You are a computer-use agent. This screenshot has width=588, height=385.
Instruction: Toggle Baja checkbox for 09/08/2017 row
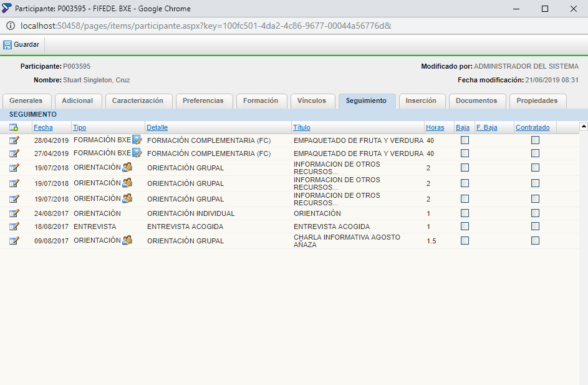465,241
